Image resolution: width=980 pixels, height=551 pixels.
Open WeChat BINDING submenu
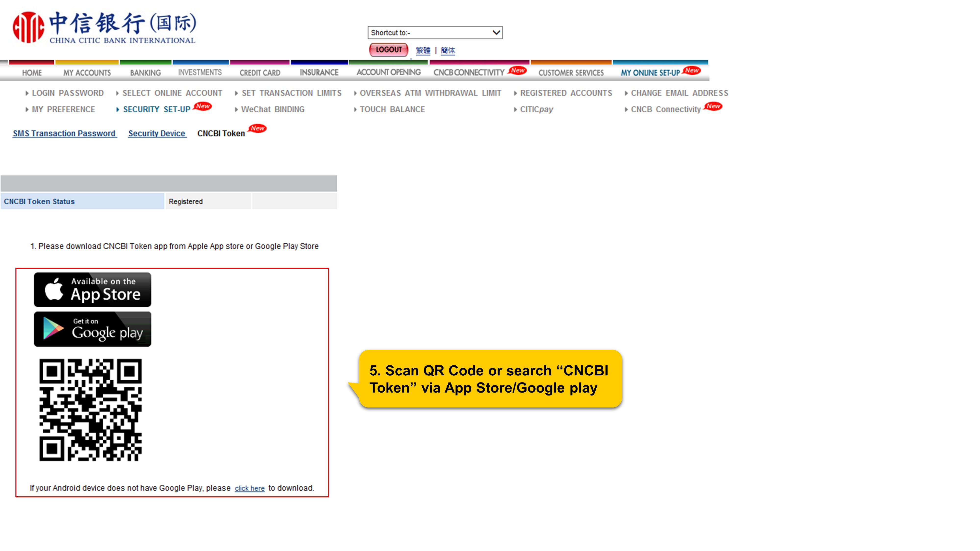[x=273, y=109]
